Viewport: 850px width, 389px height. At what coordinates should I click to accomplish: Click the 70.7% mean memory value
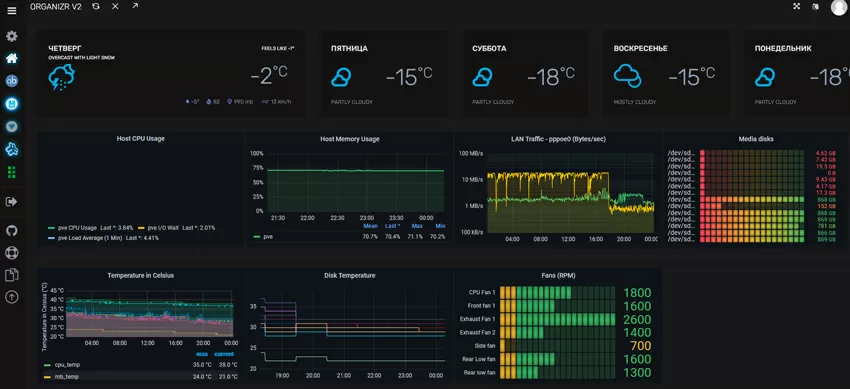370,237
